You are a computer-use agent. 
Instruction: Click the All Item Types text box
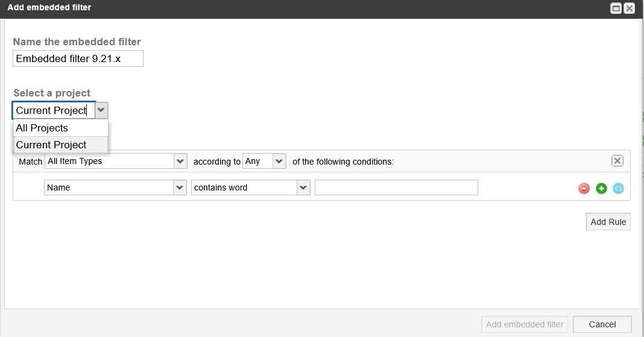[109, 162]
